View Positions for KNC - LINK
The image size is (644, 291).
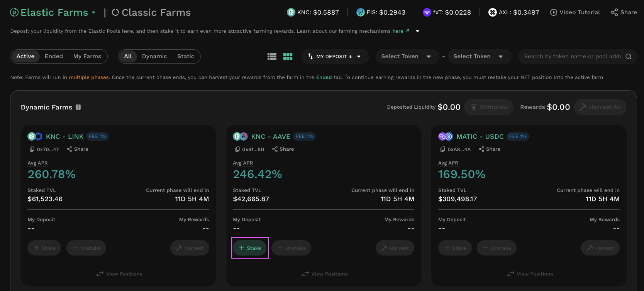119,274
